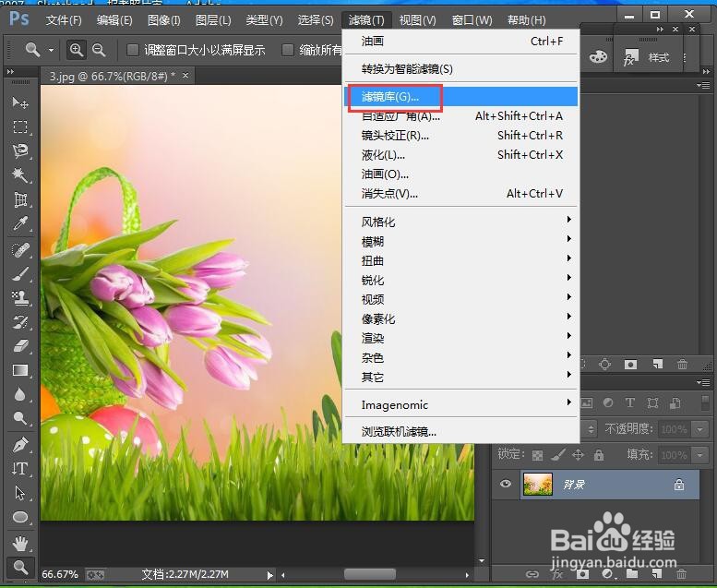Select the Move tool
Screen dimensions: 717x588
coord(20,102)
